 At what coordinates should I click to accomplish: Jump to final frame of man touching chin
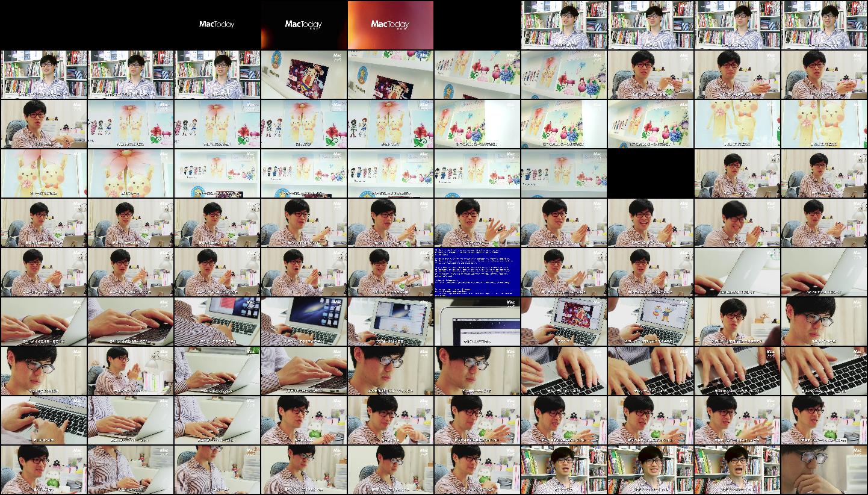[x=824, y=470]
